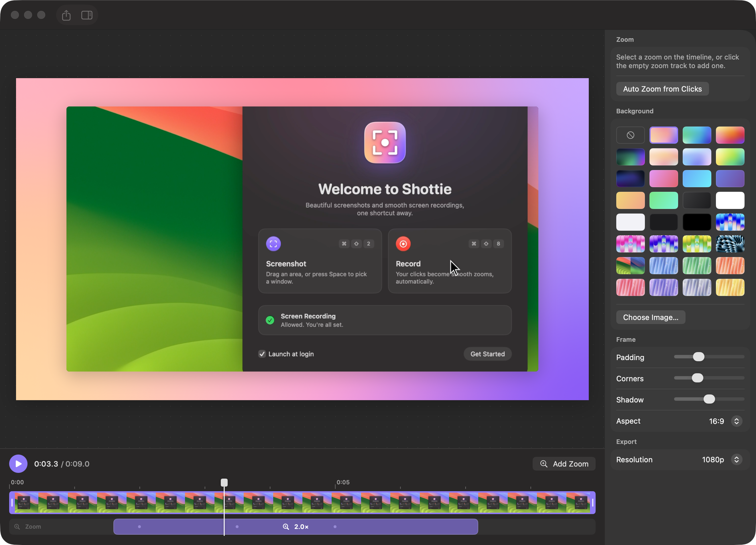Click Auto Zoom from Clicks

coord(662,89)
